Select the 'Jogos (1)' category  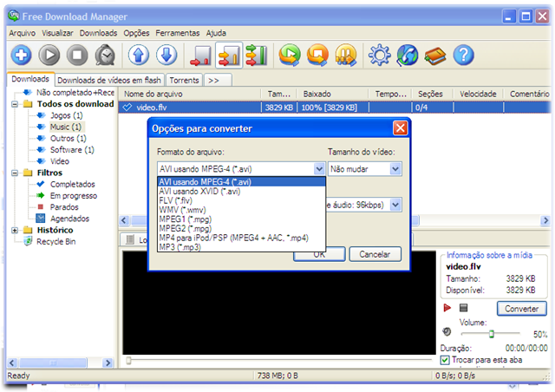[x=66, y=115]
